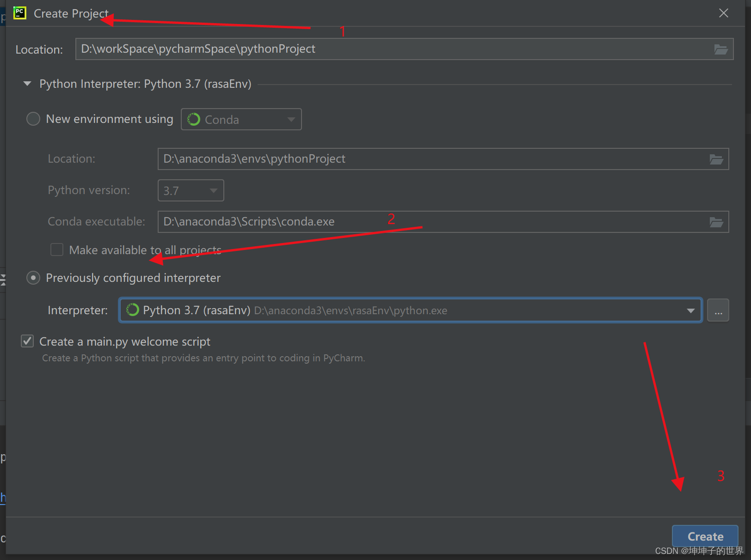
Task: Click the Python icon in the Interpreter field
Action: pyautogui.click(x=132, y=310)
